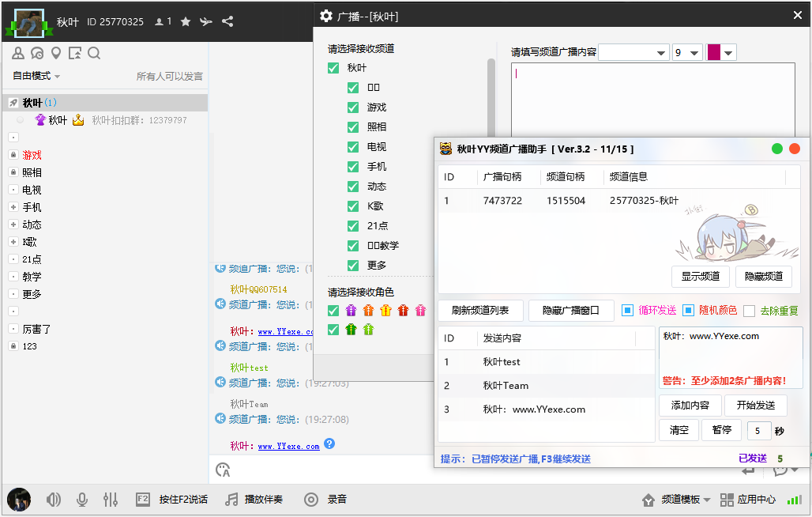Enable the 去除重复 checkbox
The height and width of the screenshot is (517, 812).
coord(749,311)
